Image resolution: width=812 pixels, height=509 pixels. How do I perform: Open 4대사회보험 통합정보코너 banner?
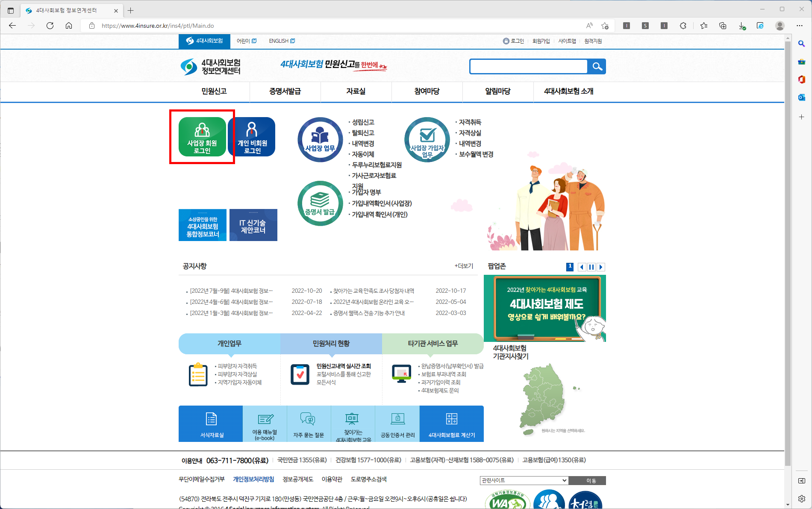tap(203, 225)
